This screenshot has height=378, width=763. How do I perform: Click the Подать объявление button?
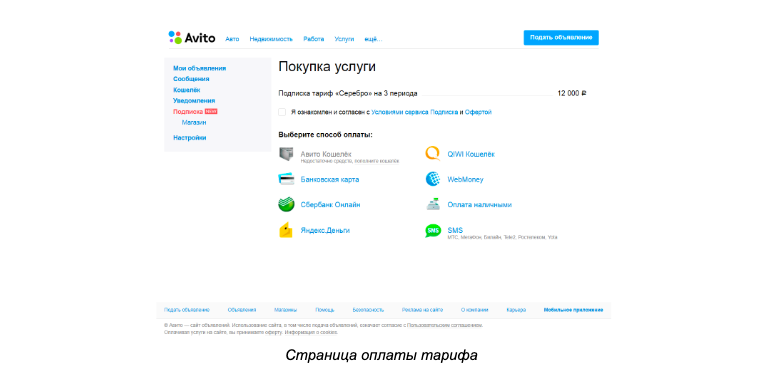click(x=561, y=37)
